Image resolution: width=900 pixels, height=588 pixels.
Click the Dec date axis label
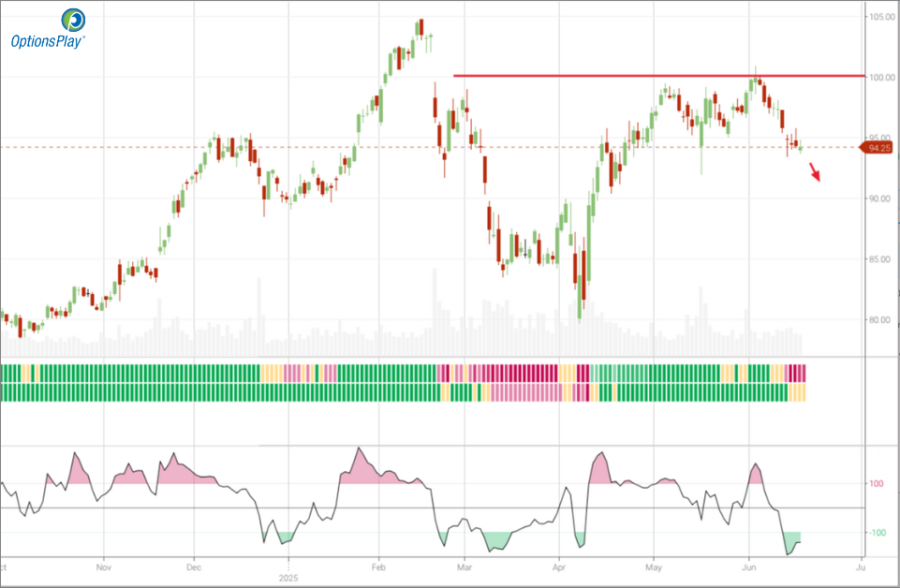point(194,567)
